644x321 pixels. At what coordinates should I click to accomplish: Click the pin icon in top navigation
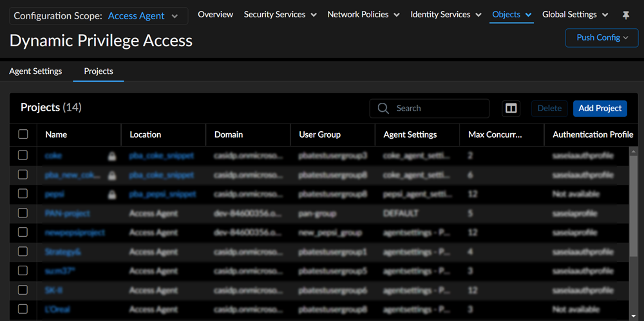[x=626, y=15]
